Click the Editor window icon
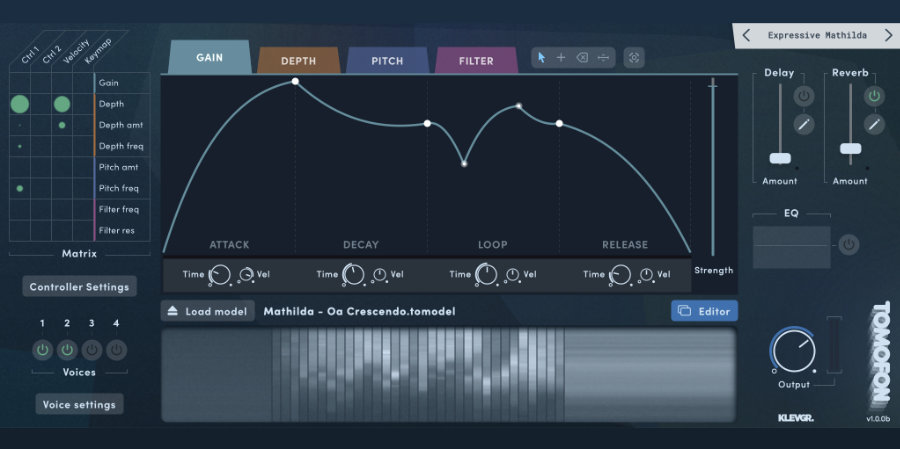This screenshot has height=449, width=900. pyautogui.click(x=684, y=311)
